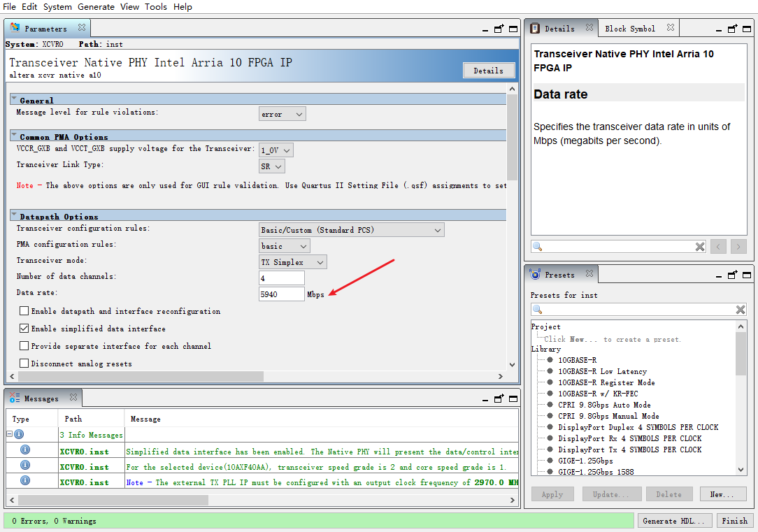Image resolution: width=758 pixels, height=532 pixels.
Task: Open Message level for rule violations dropdown
Action: coord(283,114)
